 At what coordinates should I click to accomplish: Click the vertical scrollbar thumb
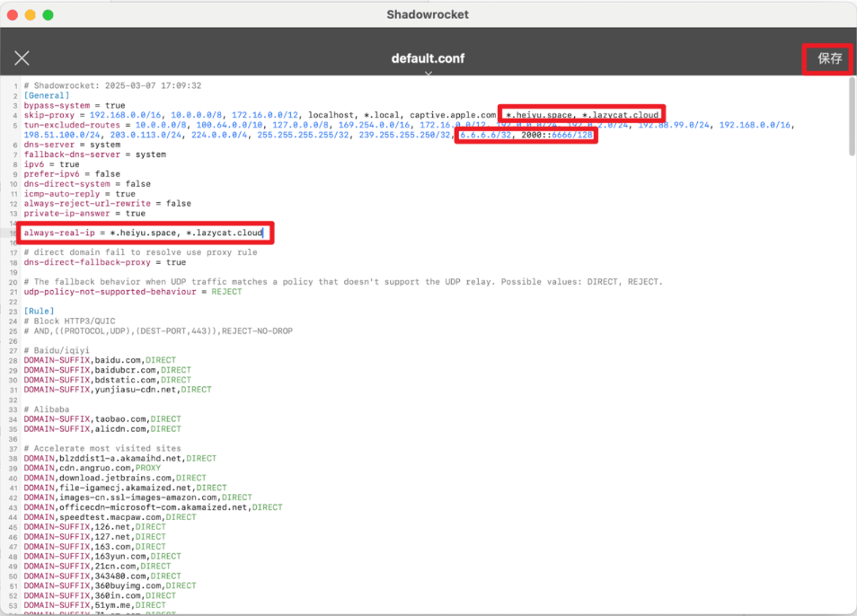853,117
